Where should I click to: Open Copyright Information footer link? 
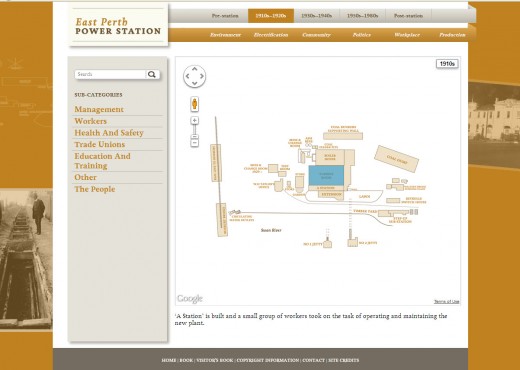[268, 360]
